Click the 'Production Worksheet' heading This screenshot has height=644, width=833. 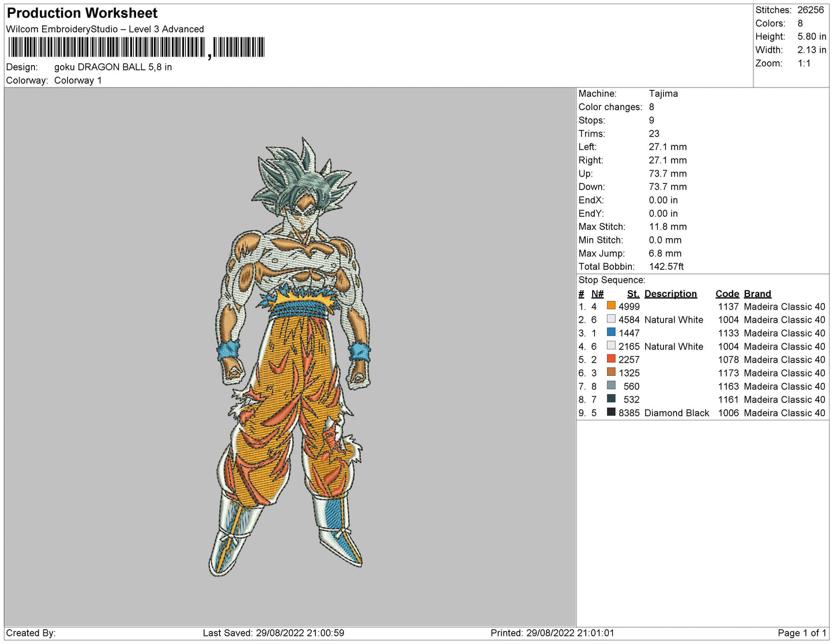[82, 13]
